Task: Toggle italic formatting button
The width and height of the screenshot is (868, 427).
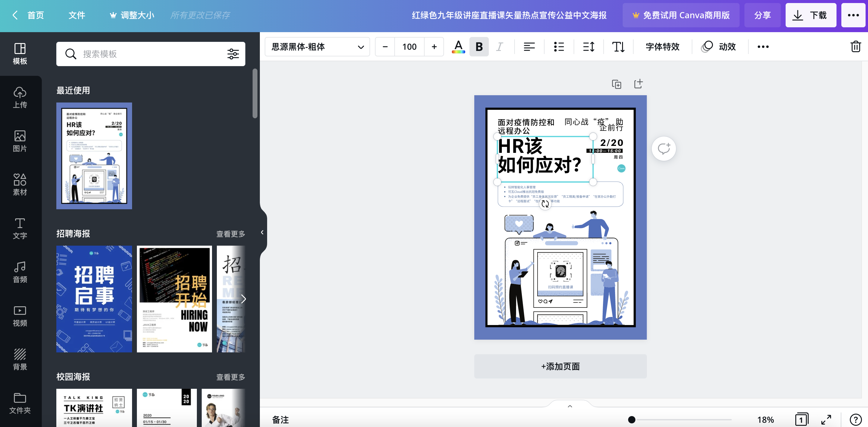Action: 499,46
